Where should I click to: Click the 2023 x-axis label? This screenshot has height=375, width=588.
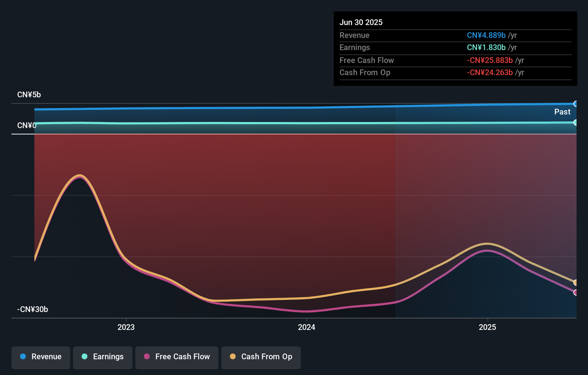pos(126,327)
